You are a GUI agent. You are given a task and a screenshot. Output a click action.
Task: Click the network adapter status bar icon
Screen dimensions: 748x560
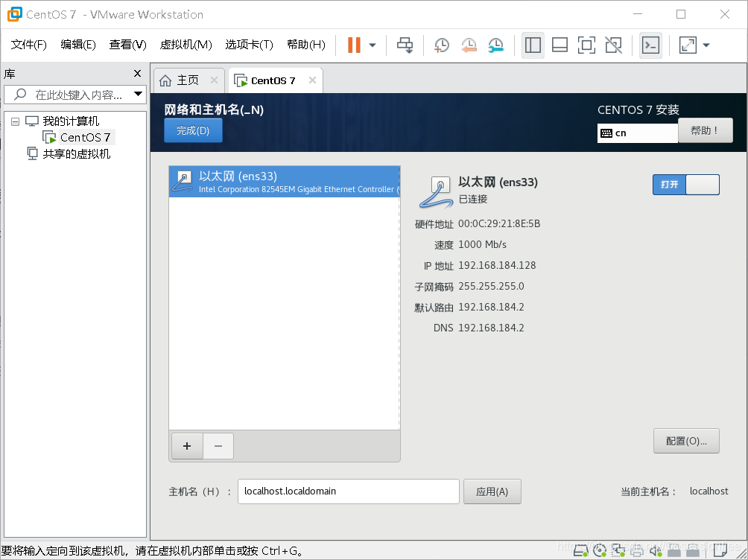click(x=618, y=551)
